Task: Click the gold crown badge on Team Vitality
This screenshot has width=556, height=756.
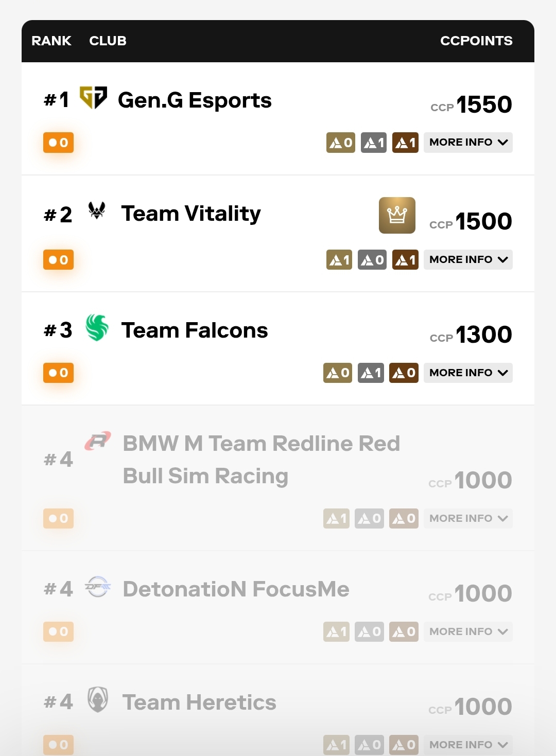Action: tap(397, 215)
